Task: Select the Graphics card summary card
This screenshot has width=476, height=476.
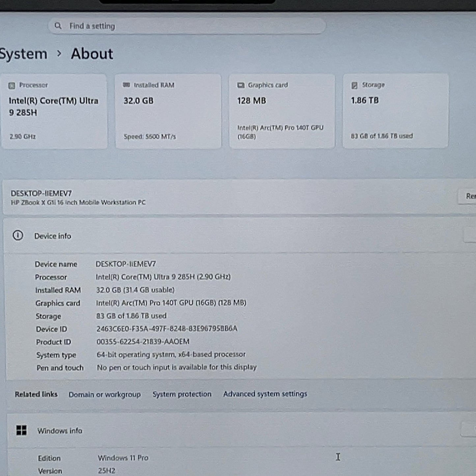Action: pos(282,111)
